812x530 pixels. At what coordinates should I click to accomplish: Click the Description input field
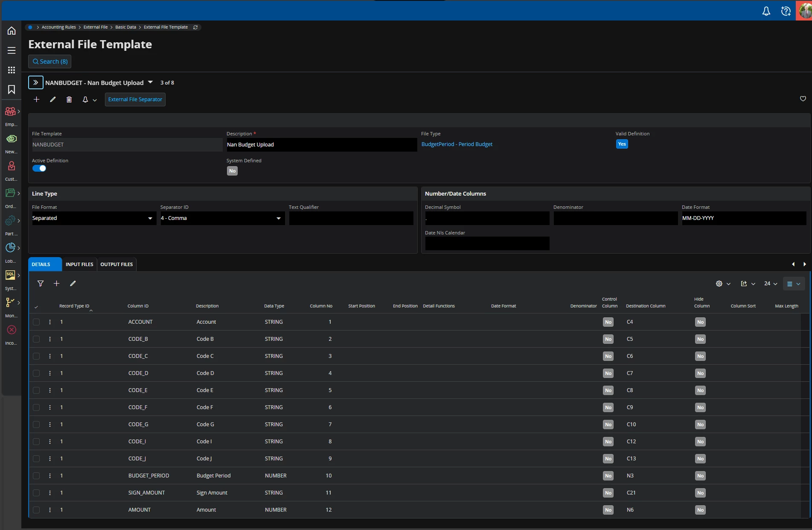pyautogui.click(x=321, y=145)
